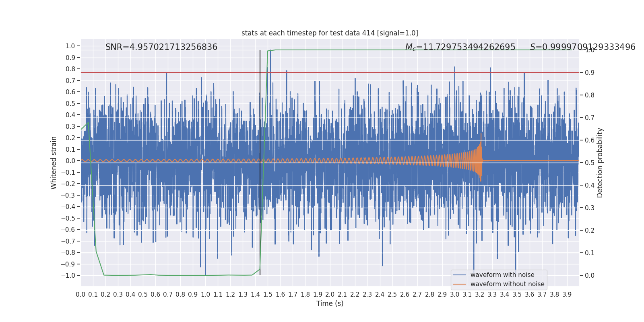The image size is (644, 322).
Task: Click detection probability tick label 0.0
Action: 590,276
